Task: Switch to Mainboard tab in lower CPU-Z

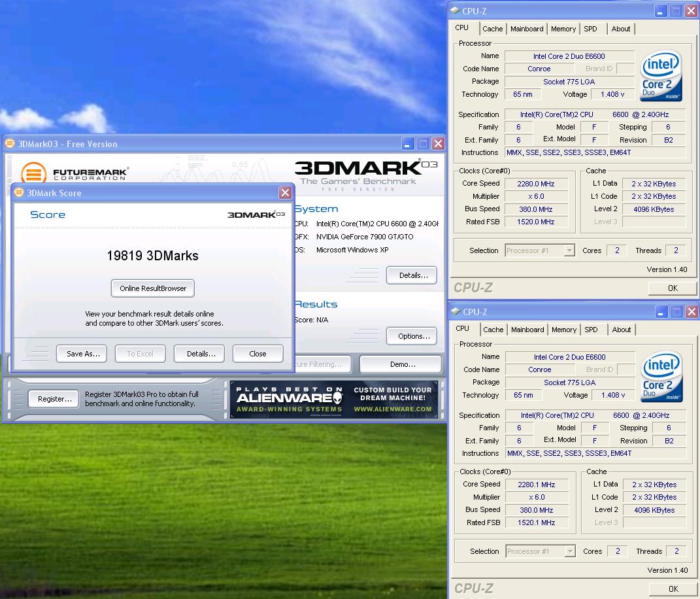Action: coord(527,330)
